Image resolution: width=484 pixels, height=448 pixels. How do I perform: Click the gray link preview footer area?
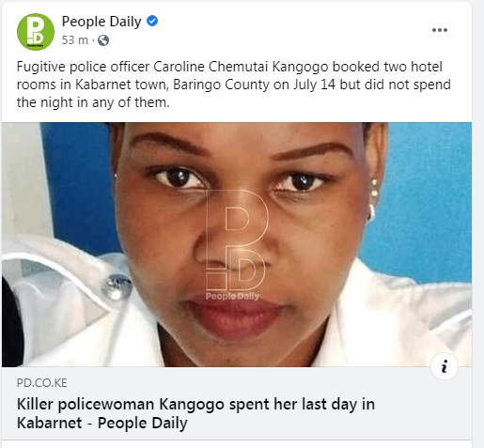click(x=237, y=403)
